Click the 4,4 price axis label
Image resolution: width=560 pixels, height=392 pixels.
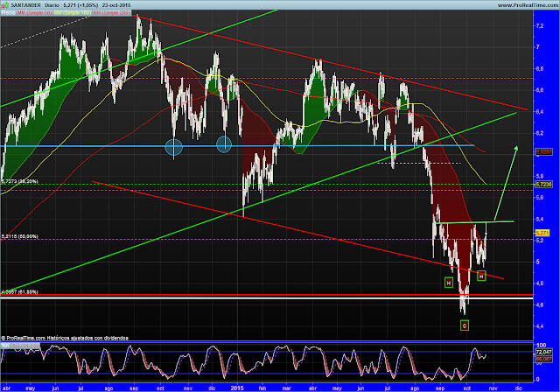pyautogui.click(x=540, y=326)
